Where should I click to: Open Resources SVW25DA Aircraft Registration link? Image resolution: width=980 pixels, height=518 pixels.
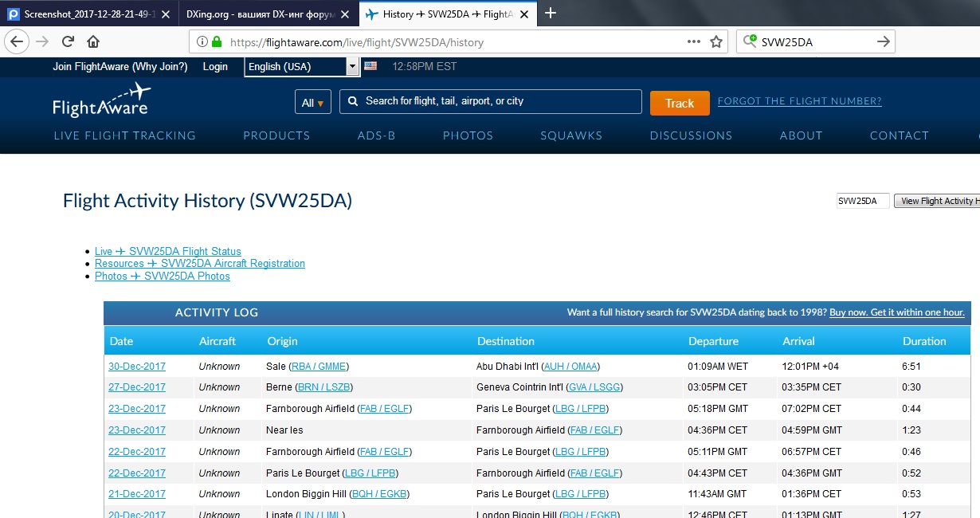(x=200, y=263)
